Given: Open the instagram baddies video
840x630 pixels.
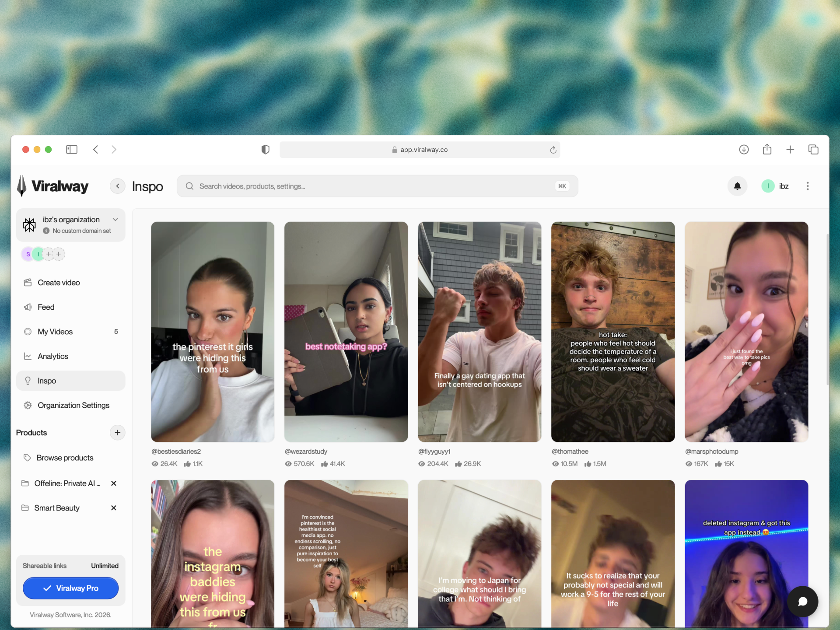Looking at the screenshot, I should coord(213,553).
